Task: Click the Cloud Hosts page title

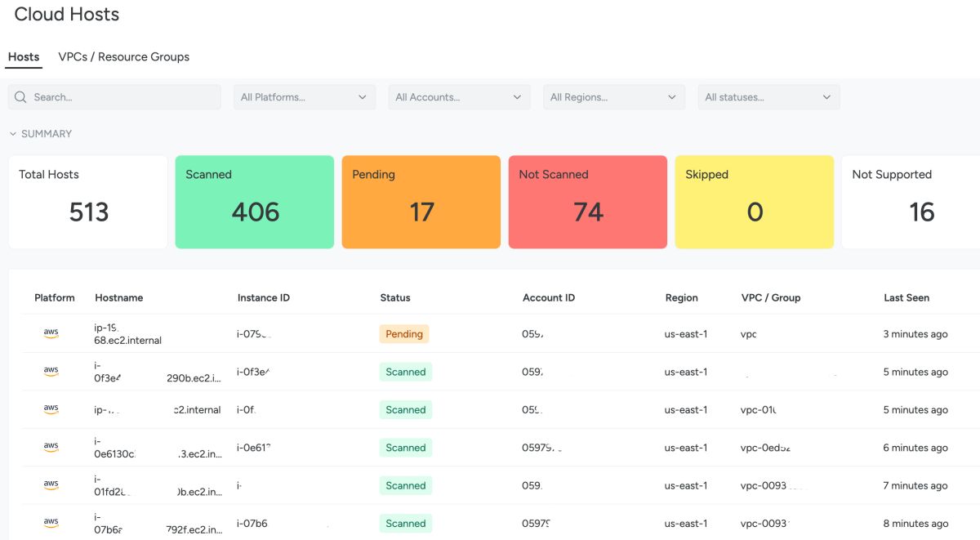Action: coord(67,15)
